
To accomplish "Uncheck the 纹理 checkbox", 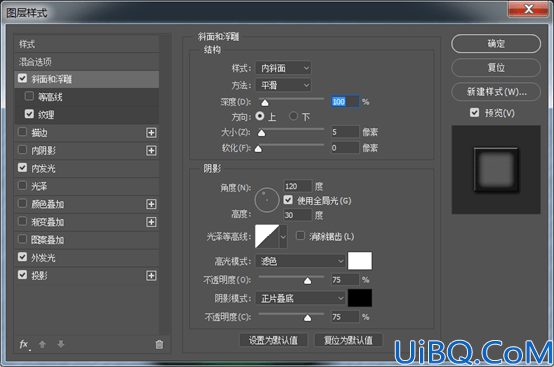I will pos(29,114).
